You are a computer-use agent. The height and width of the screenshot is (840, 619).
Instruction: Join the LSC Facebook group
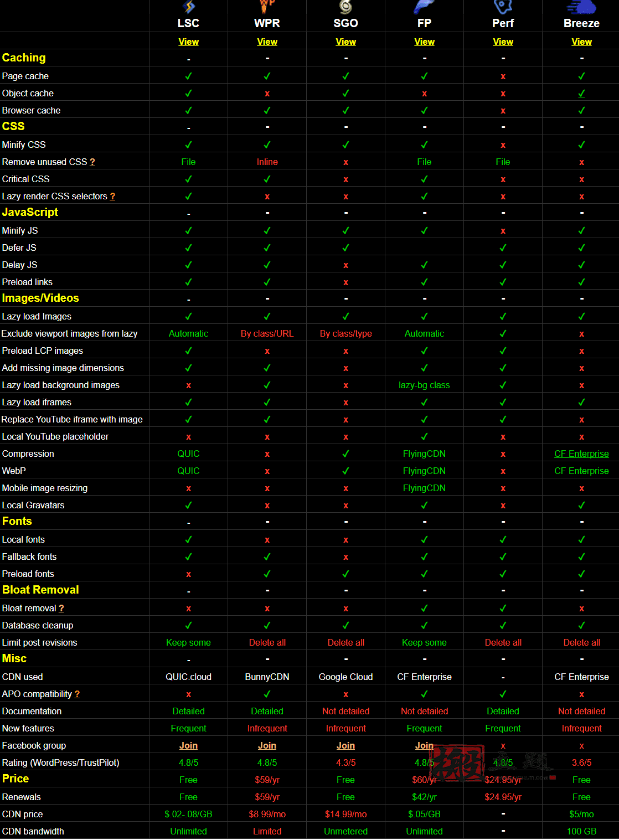[x=189, y=745]
